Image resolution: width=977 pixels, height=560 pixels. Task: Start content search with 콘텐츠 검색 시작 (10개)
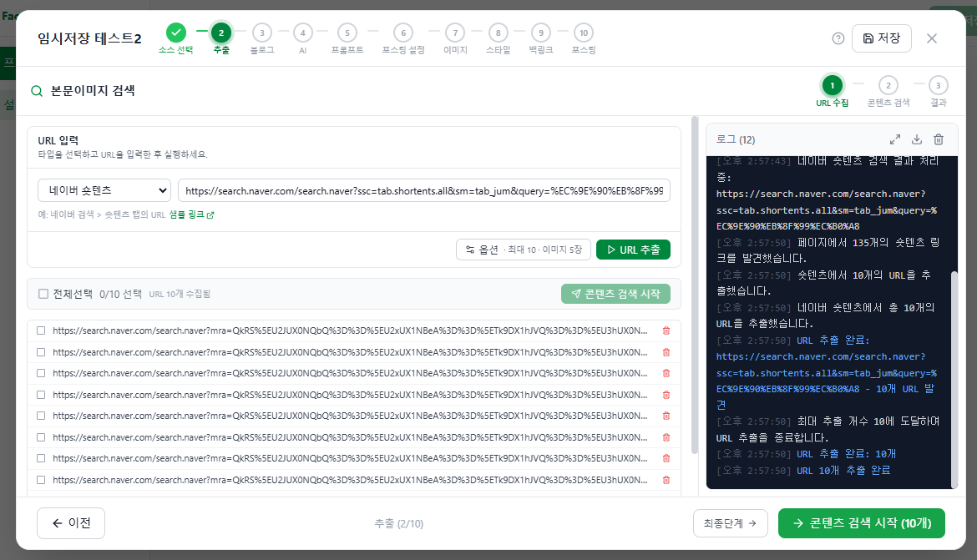(862, 522)
